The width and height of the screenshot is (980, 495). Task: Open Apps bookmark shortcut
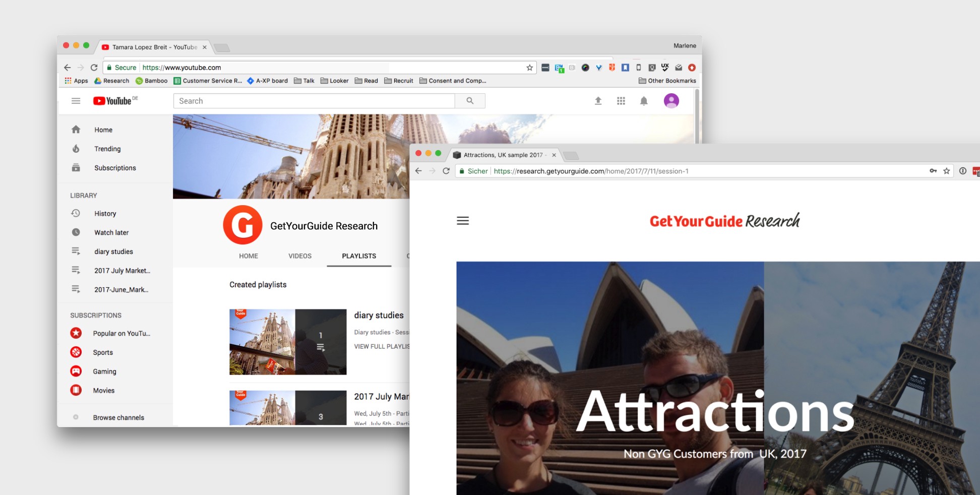pyautogui.click(x=76, y=81)
